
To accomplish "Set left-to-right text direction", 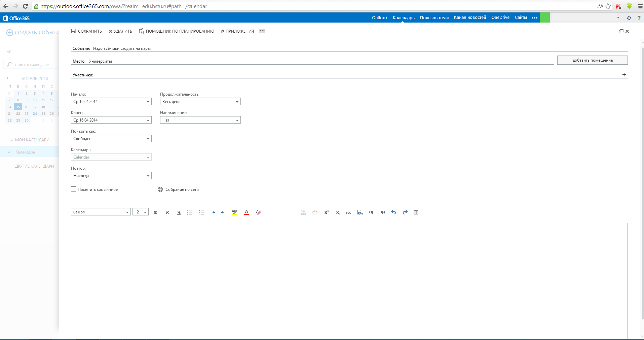I will point(371,212).
